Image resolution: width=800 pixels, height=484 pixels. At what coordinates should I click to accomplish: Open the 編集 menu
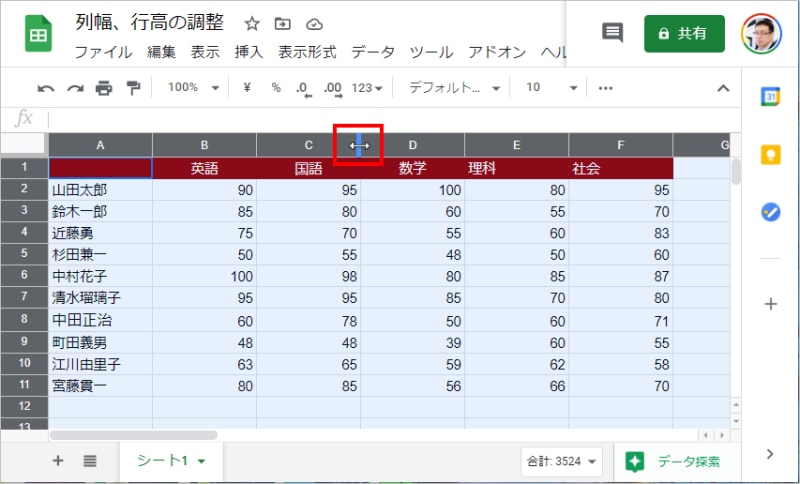pos(161,52)
